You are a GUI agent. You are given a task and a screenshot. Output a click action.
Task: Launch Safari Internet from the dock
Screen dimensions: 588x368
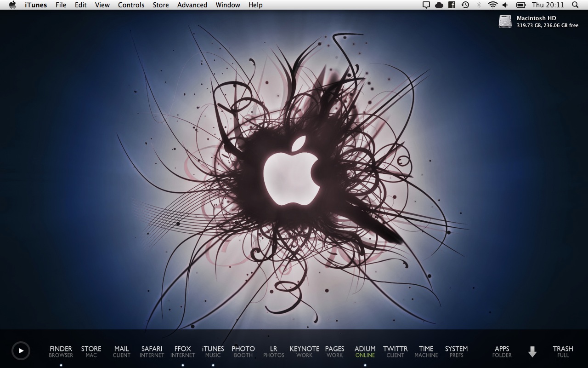click(x=152, y=352)
